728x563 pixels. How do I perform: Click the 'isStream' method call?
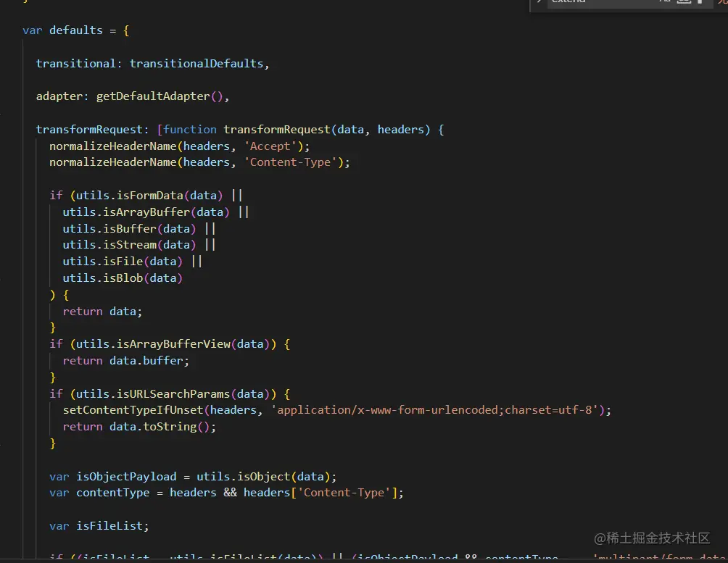point(130,245)
